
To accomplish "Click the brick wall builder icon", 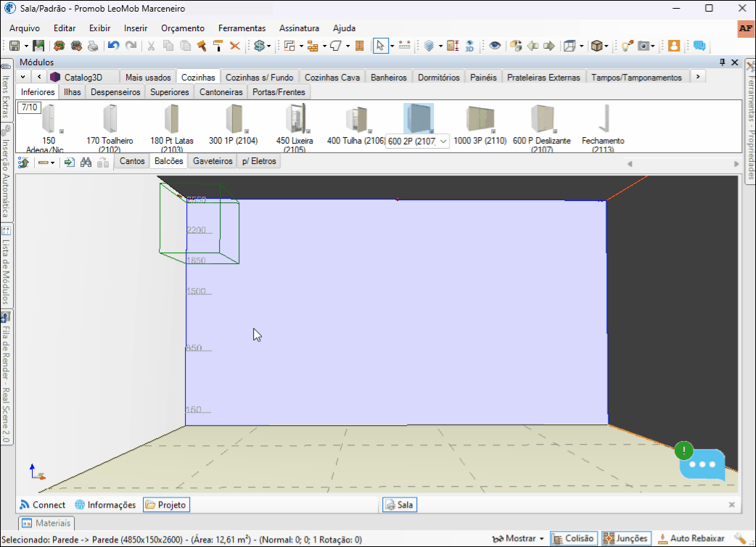I will pyautogui.click(x=313, y=46).
